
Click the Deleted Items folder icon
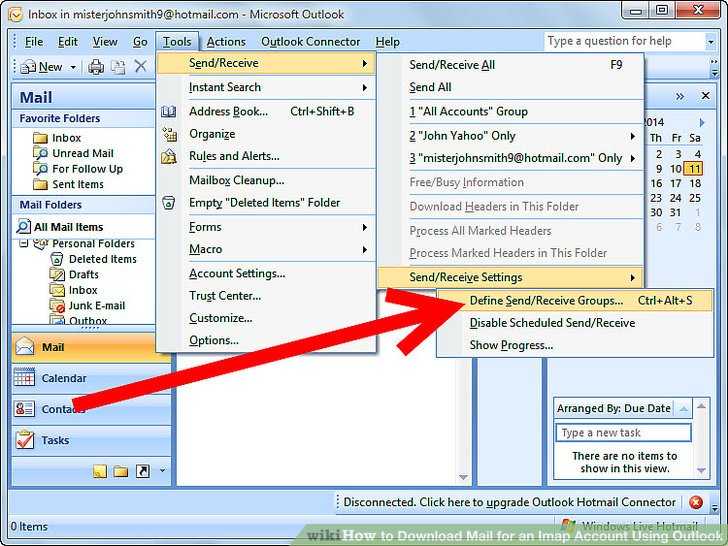click(57, 259)
